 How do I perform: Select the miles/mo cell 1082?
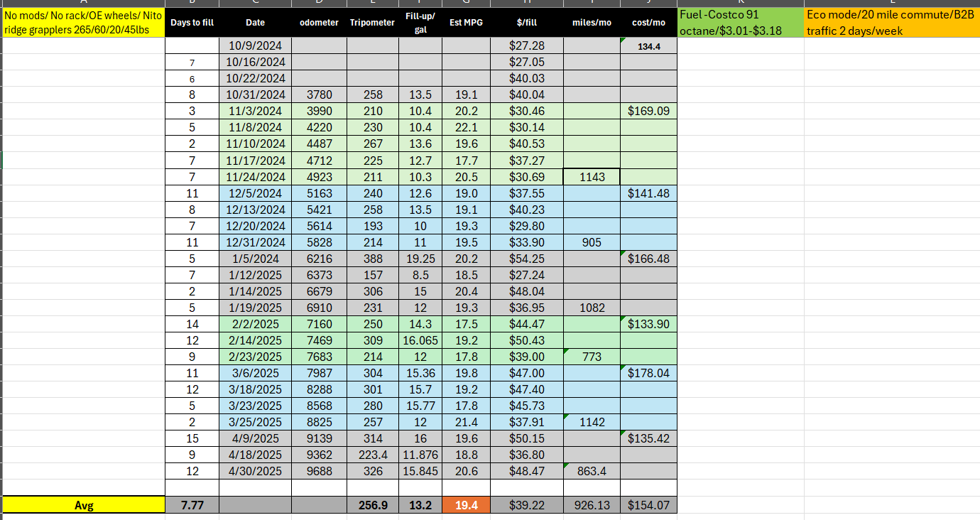click(592, 308)
